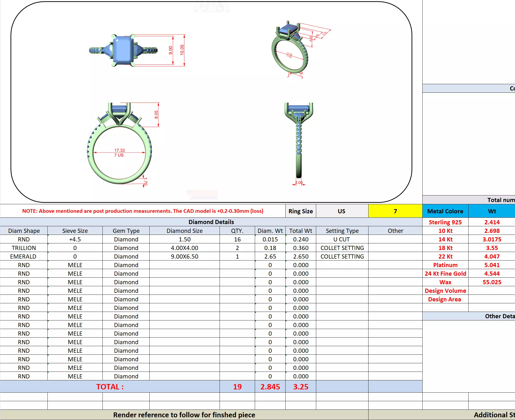Screen dimensions: 515x420
Task: Click the Render reference footer bar
Action: tap(184, 415)
